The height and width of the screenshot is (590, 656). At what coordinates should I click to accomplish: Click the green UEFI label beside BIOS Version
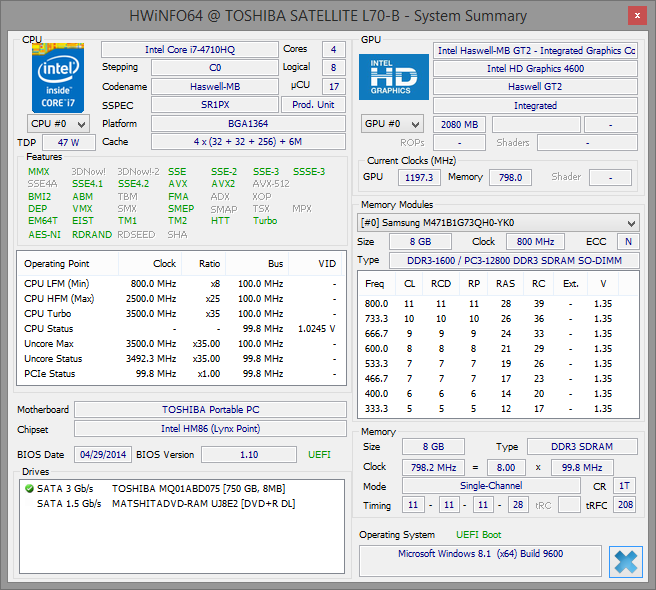319,455
